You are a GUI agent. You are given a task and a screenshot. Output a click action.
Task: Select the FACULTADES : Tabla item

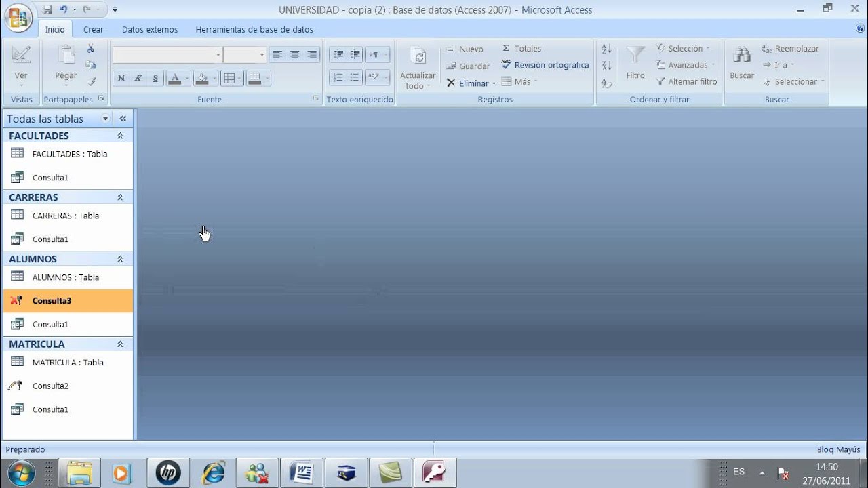(68, 154)
